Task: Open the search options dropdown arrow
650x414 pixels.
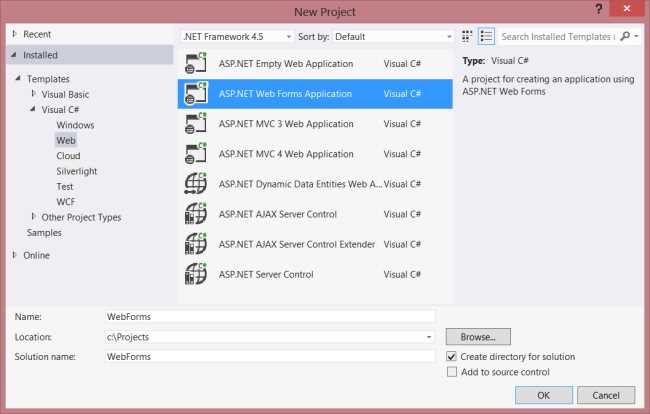Action: 636,36
